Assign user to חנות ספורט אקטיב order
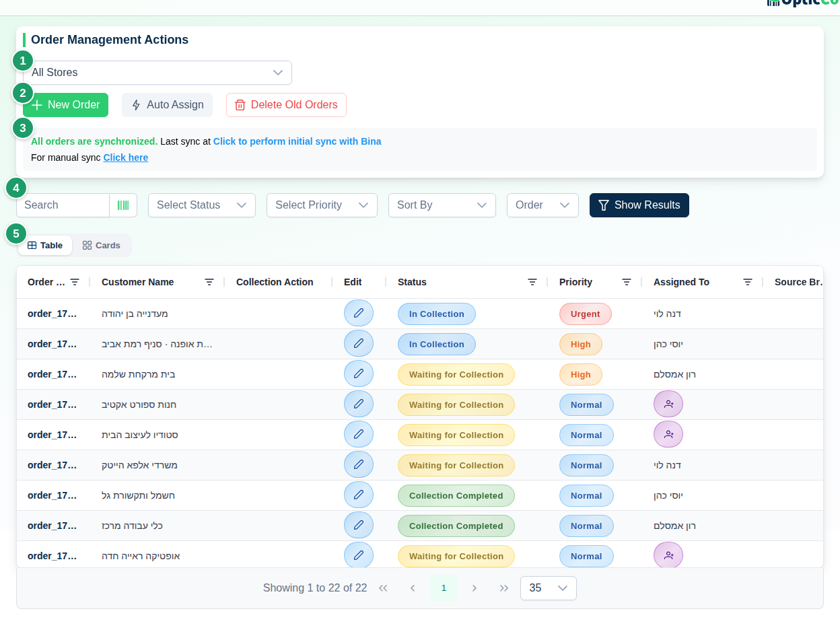Screen dimensions: 840x640 click(668, 404)
